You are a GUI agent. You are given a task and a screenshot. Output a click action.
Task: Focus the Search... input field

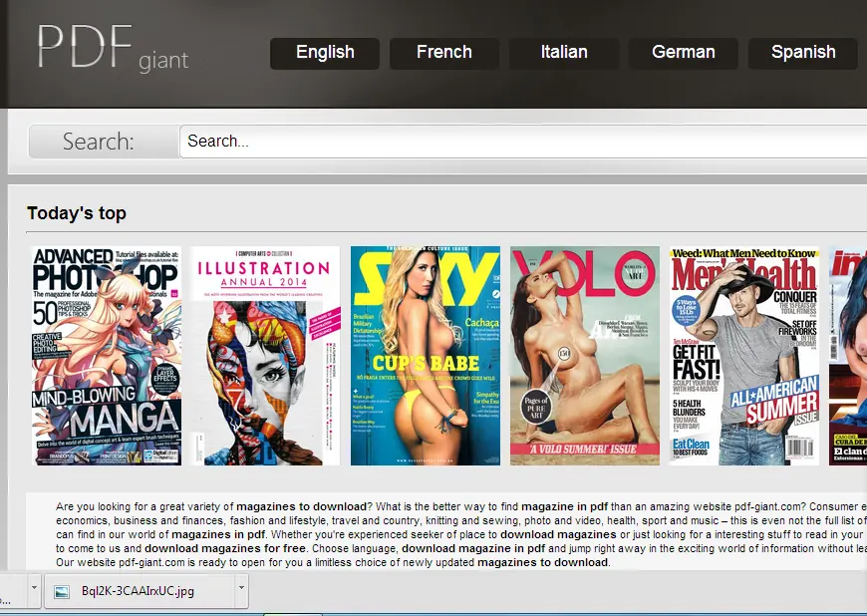(x=522, y=141)
